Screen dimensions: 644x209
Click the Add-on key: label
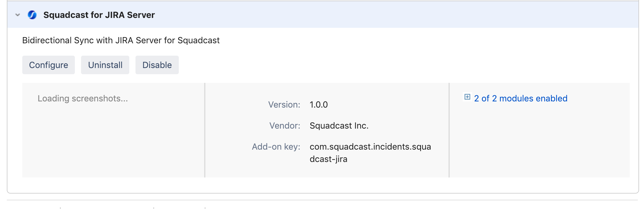276,147
